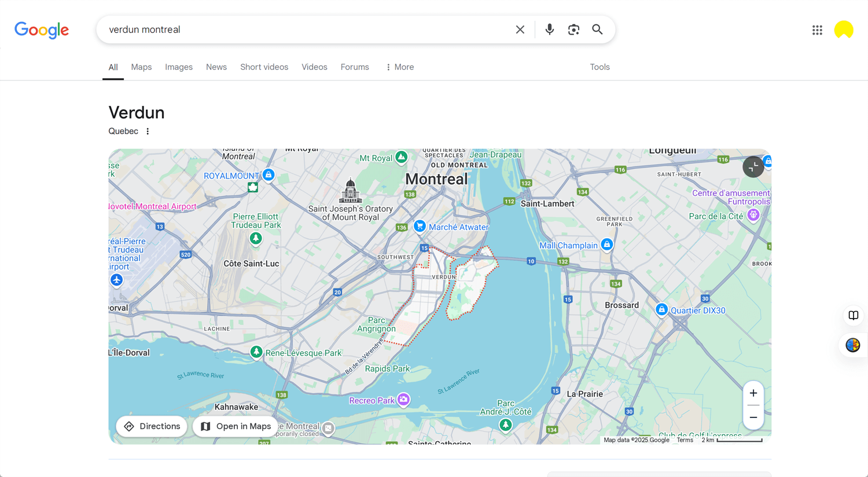Zoom out on the map
Screen dimensions: 868x477
click(753, 417)
